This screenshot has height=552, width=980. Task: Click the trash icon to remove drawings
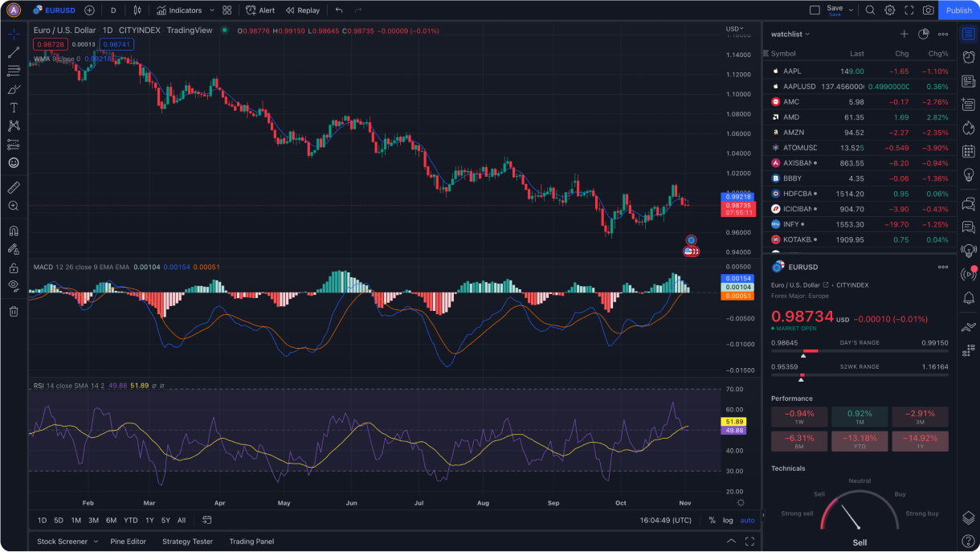14,312
